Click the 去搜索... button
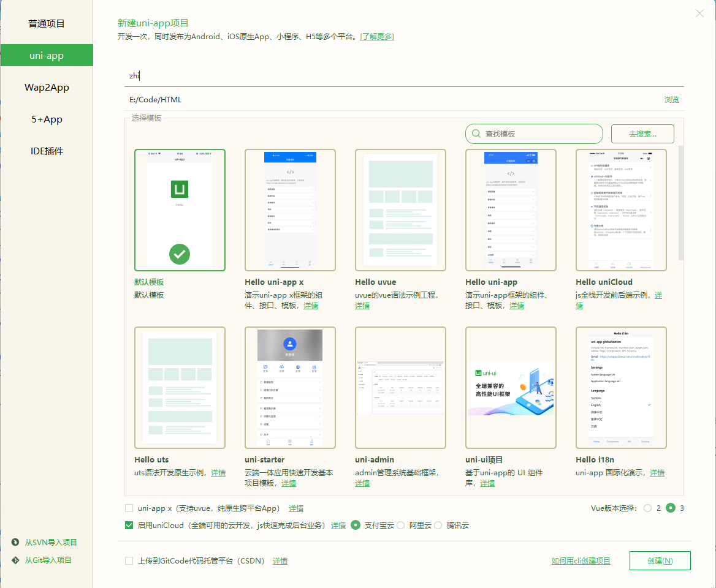This screenshot has height=588, width=716. [x=642, y=134]
